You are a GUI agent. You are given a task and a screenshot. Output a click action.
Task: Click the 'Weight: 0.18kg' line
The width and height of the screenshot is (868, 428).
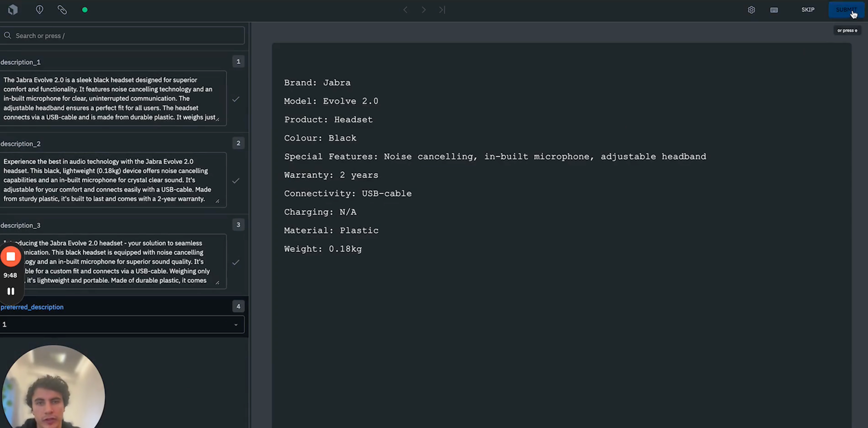pos(323,249)
